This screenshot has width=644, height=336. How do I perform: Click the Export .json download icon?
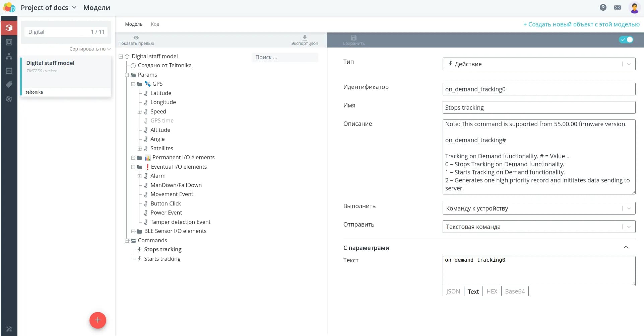[304, 38]
